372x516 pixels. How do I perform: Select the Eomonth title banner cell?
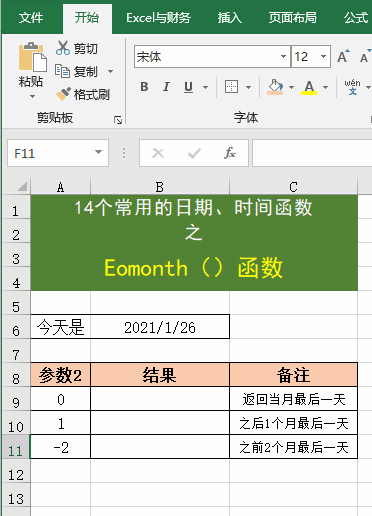coord(194,242)
